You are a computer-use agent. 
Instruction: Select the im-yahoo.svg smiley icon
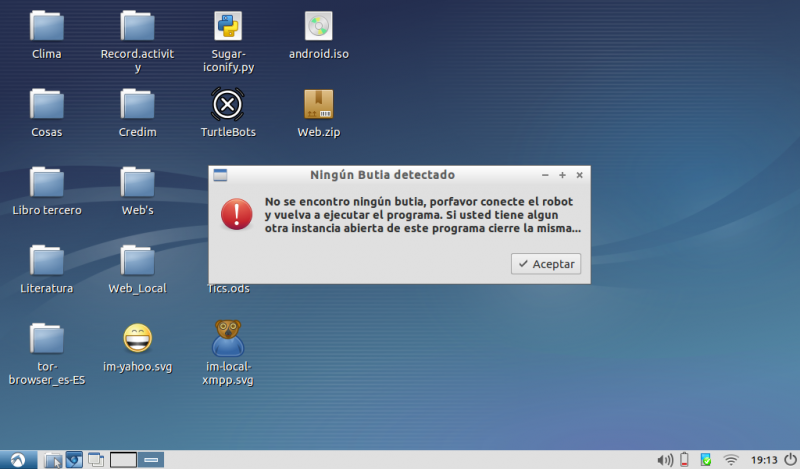(137, 338)
